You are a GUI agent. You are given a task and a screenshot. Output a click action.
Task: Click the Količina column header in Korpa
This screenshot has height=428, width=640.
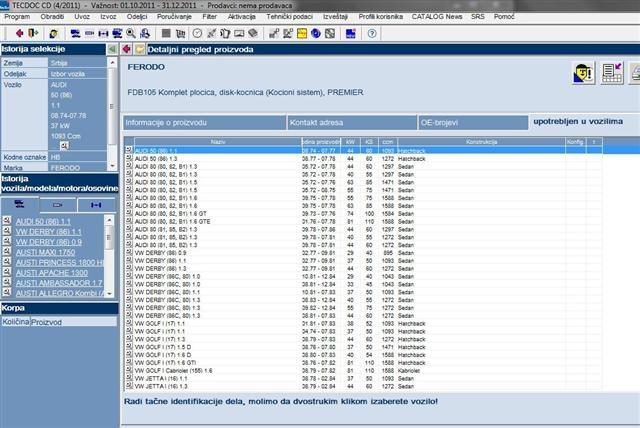coord(16,322)
